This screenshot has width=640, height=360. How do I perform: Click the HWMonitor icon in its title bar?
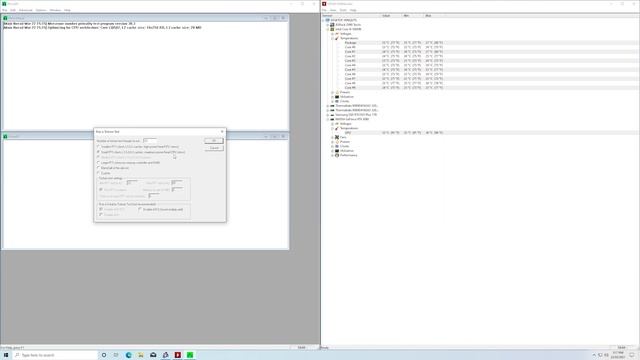(324, 4)
